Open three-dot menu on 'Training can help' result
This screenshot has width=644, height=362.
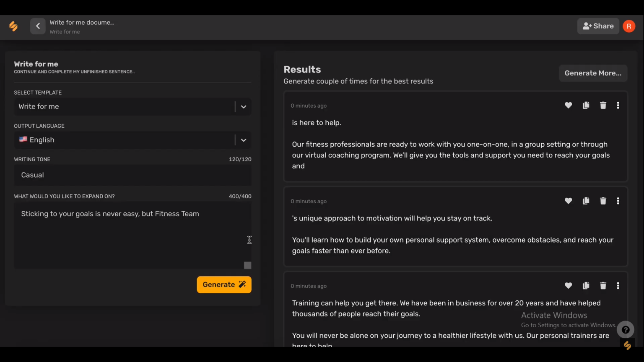point(618,286)
